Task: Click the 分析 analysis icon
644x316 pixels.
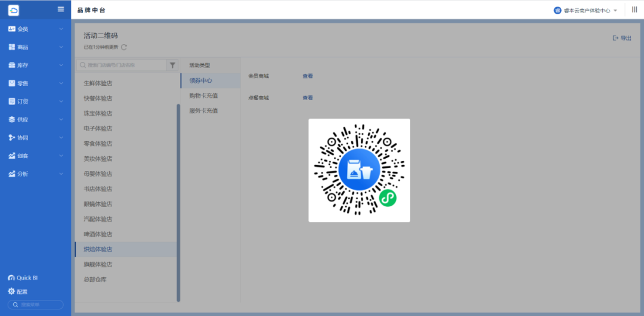Action: click(11, 174)
